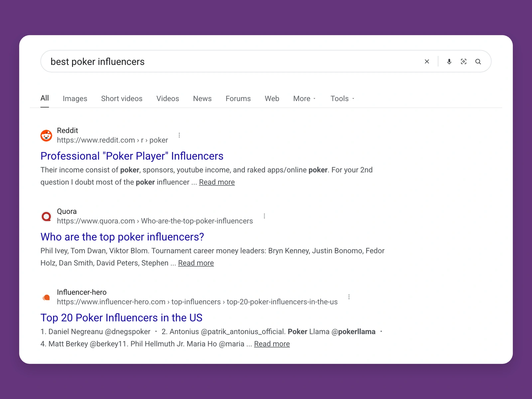This screenshot has width=532, height=399.
Task: Switch to the Web tab
Action: click(272, 98)
